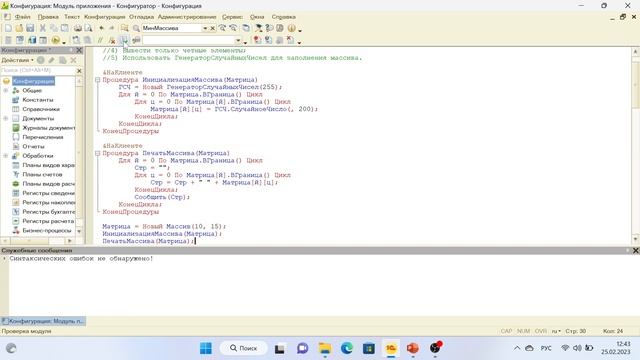
Task: Click the Paste clipboard icon
Action: pos(64,28)
